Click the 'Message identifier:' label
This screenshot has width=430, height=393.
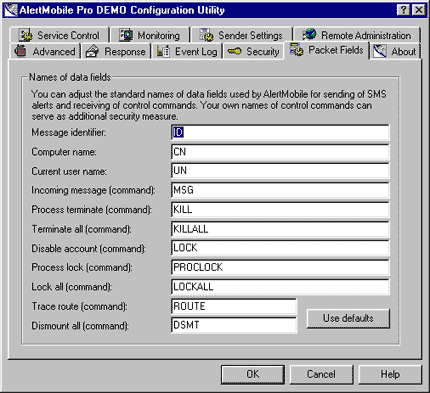click(69, 133)
